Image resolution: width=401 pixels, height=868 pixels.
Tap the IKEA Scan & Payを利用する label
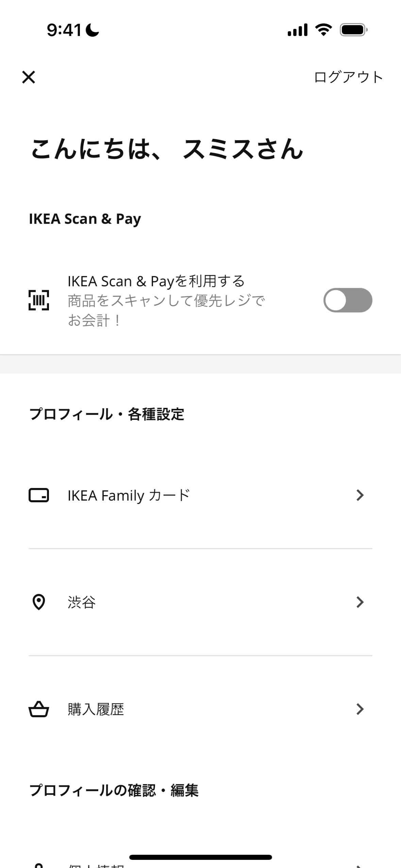click(156, 281)
